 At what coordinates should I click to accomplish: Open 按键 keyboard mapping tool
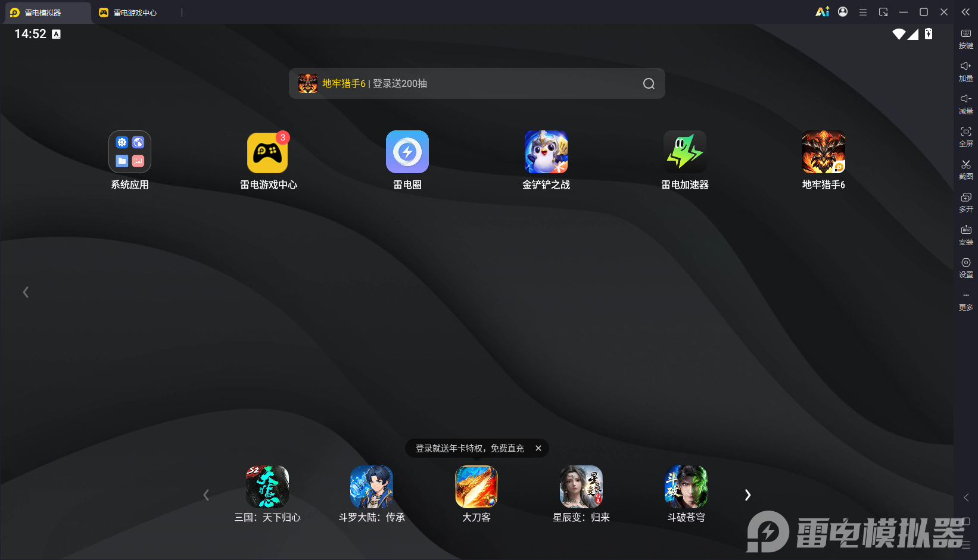coord(966,39)
